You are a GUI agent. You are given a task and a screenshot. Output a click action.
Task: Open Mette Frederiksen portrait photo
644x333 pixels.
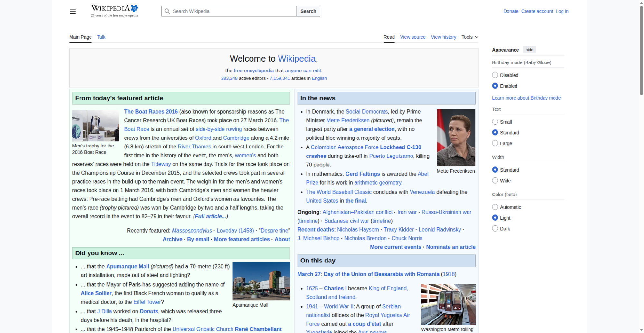pyautogui.click(x=456, y=137)
